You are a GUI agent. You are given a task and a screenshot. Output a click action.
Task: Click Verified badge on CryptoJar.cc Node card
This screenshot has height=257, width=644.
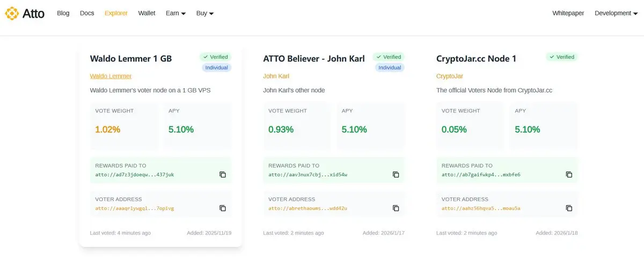(562, 57)
